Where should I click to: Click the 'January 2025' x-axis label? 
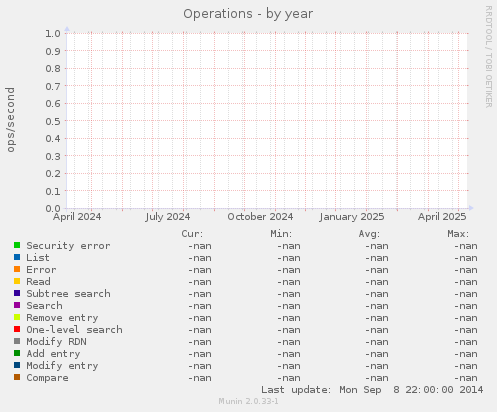pos(352,217)
